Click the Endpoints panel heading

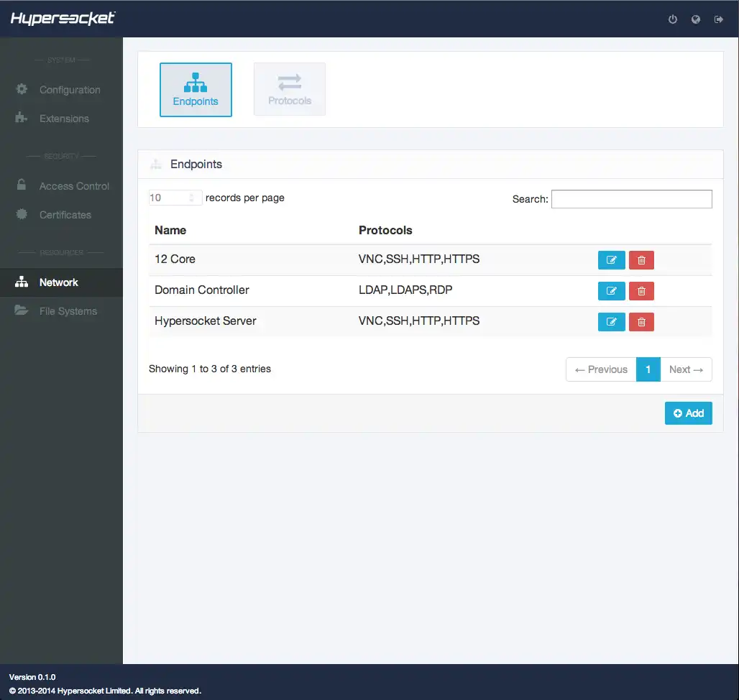196,164
